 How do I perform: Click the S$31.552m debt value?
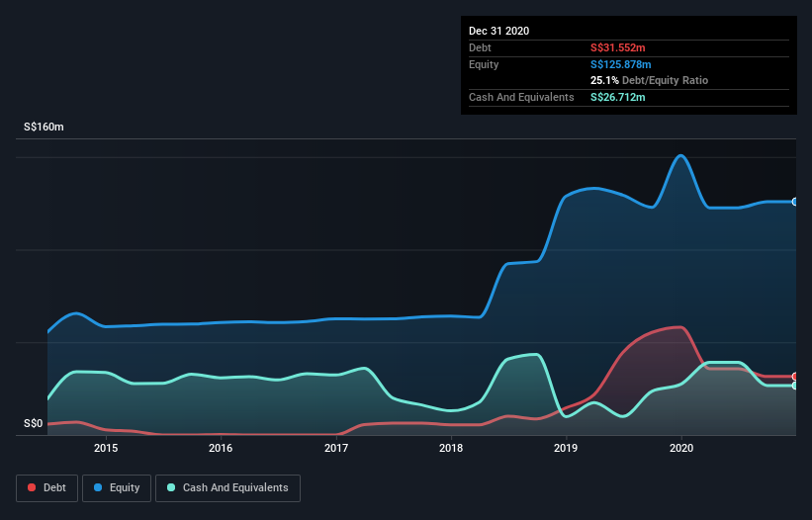click(618, 47)
